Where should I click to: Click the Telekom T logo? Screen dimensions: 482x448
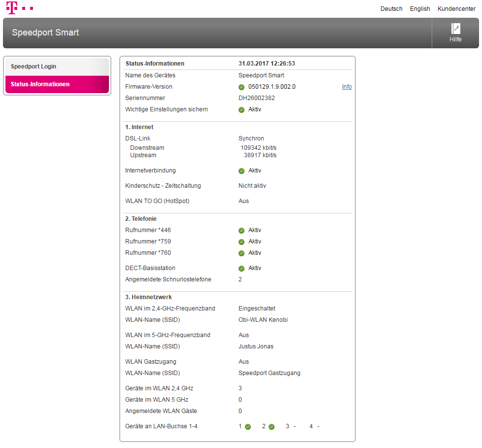tap(12, 8)
